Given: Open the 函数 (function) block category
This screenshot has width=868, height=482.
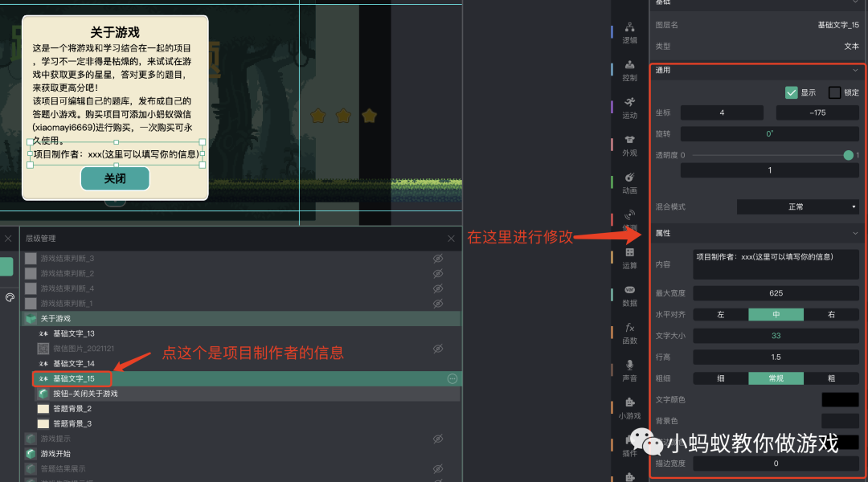Looking at the screenshot, I should tap(629, 333).
